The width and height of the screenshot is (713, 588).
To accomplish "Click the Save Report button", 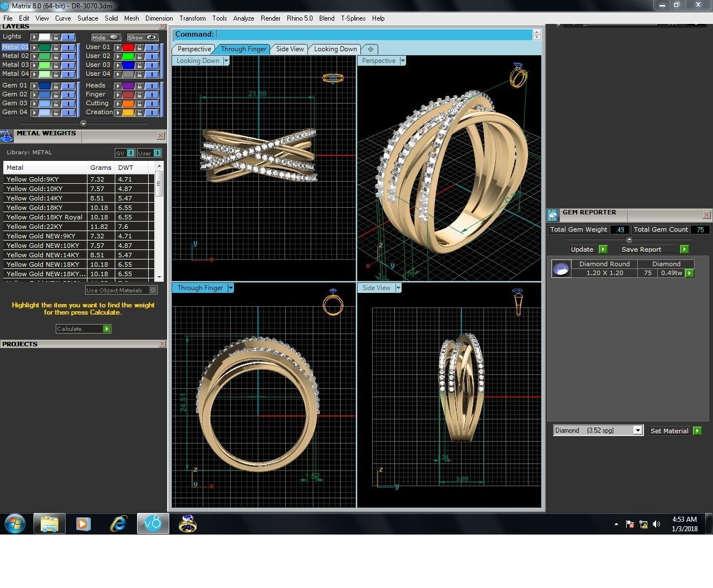I will click(x=641, y=249).
